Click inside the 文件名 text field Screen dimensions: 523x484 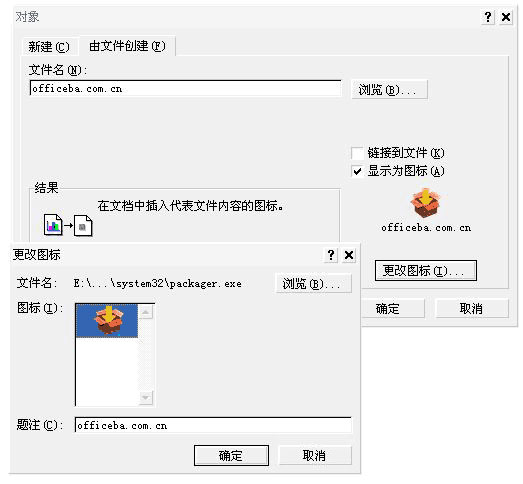pos(185,89)
